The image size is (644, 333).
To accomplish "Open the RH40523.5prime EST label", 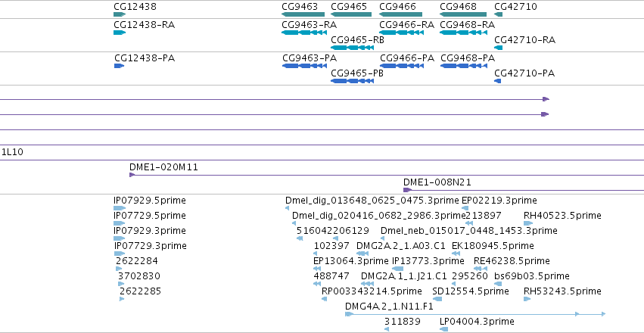I will (x=562, y=216).
